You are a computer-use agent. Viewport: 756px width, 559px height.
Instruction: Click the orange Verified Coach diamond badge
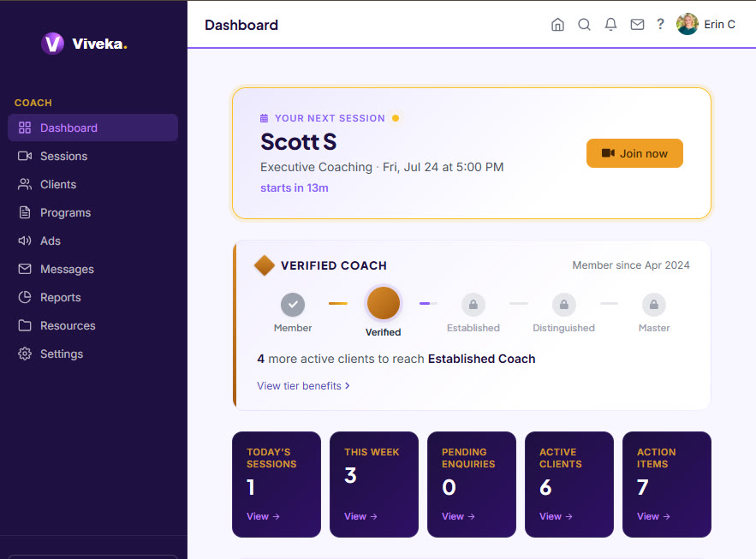[x=265, y=265]
